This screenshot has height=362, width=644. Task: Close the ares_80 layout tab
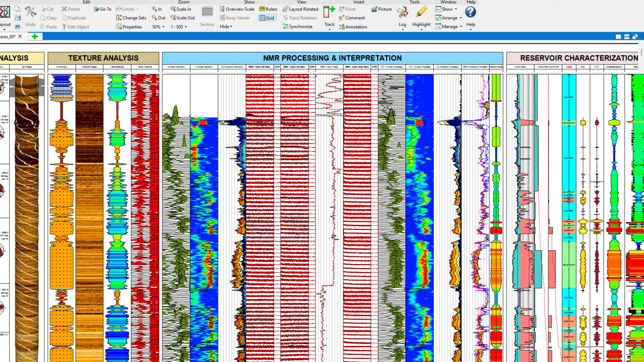[x=20, y=37]
